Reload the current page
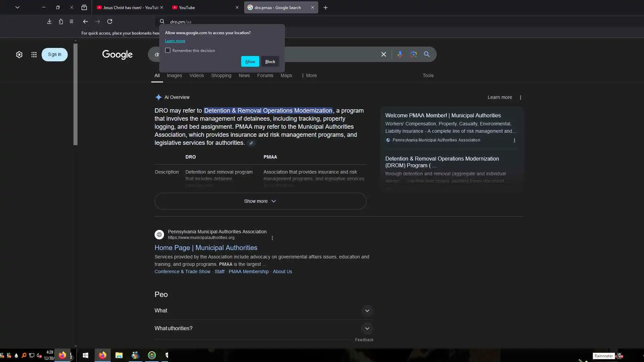The height and width of the screenshot is (362, 644). click(110, 21)
